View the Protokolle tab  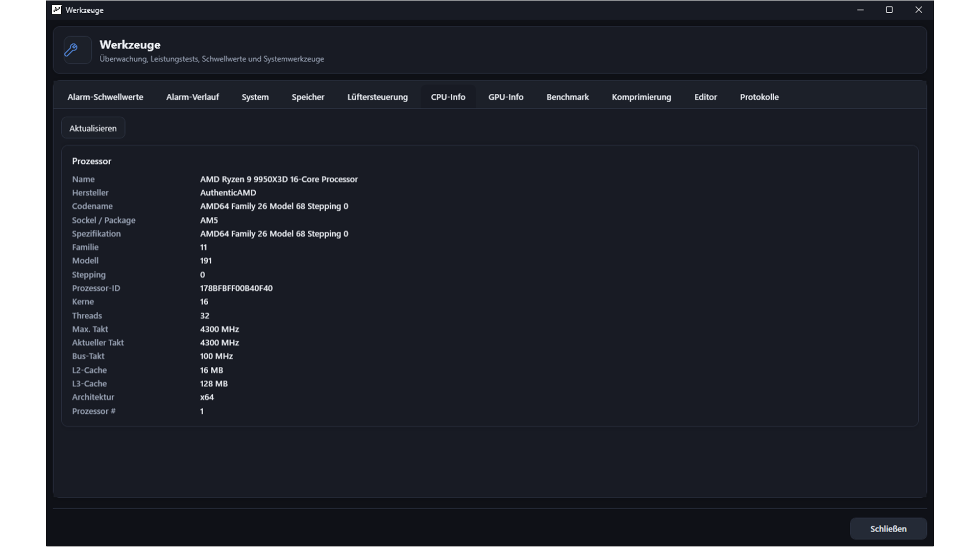pos(759,97)
